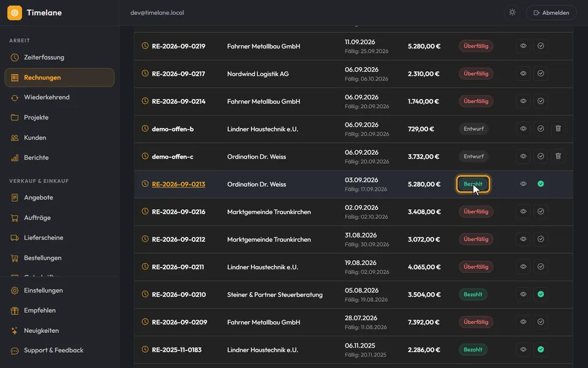This screenshot has height=368, width=588.
Task: Open Entwurf status badge of demo-offen-b
Action: point(473,129)
